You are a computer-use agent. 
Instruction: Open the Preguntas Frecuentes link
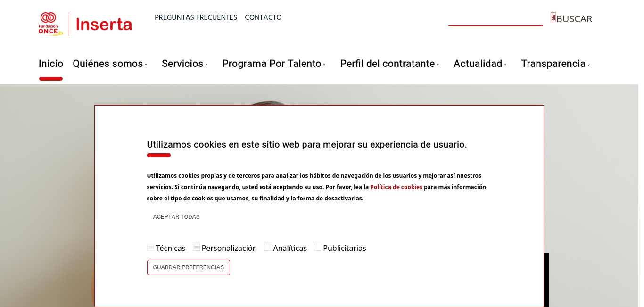click(196, 17)
